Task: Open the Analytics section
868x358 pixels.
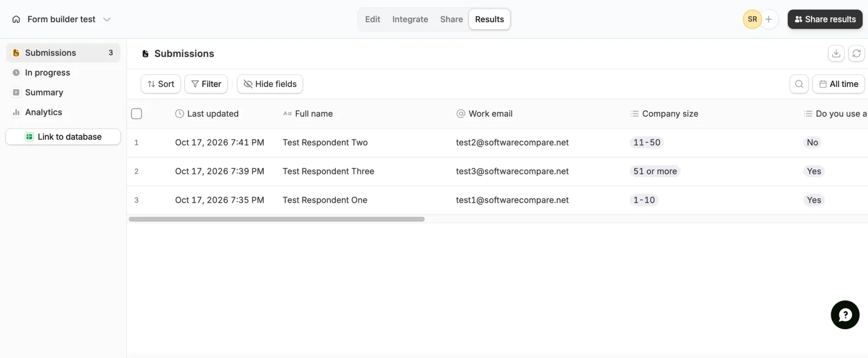Action: [63, 112]
